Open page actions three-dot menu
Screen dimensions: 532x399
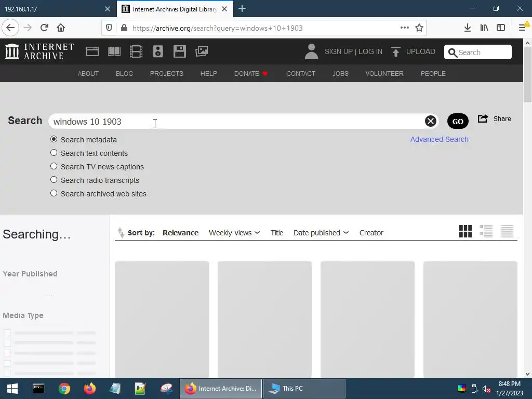(404, 28)
